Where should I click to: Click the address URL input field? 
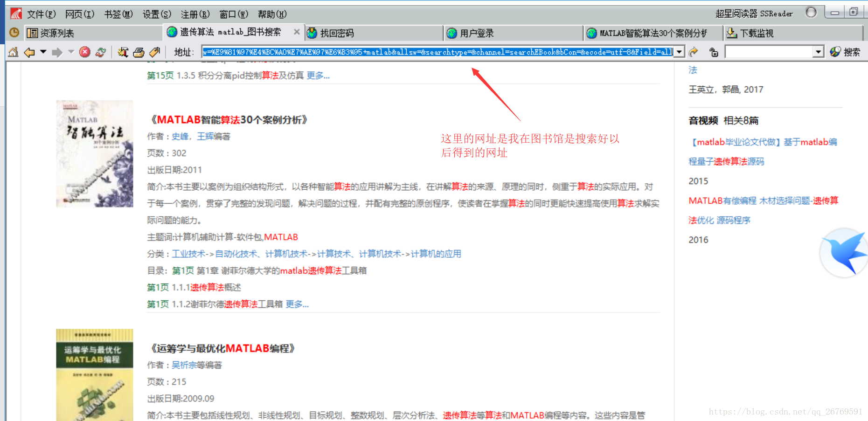pyautogui.click(x=438, y=52)
